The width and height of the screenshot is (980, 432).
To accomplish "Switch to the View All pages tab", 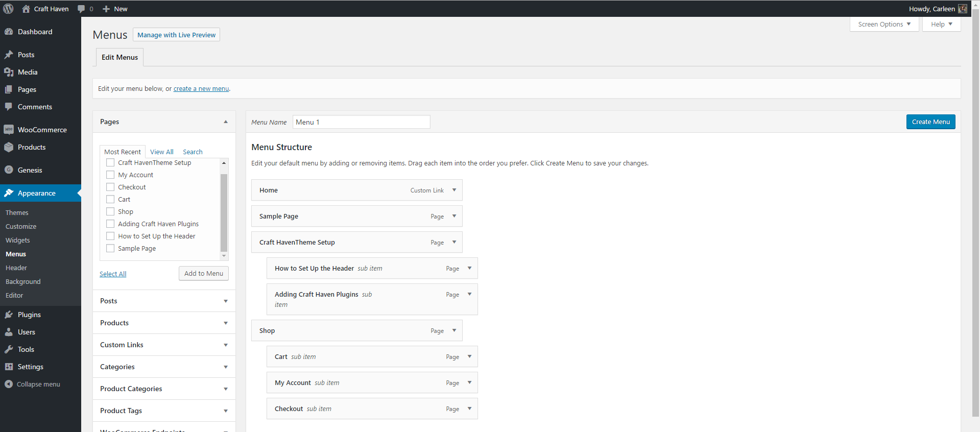I will click(162, 152).
